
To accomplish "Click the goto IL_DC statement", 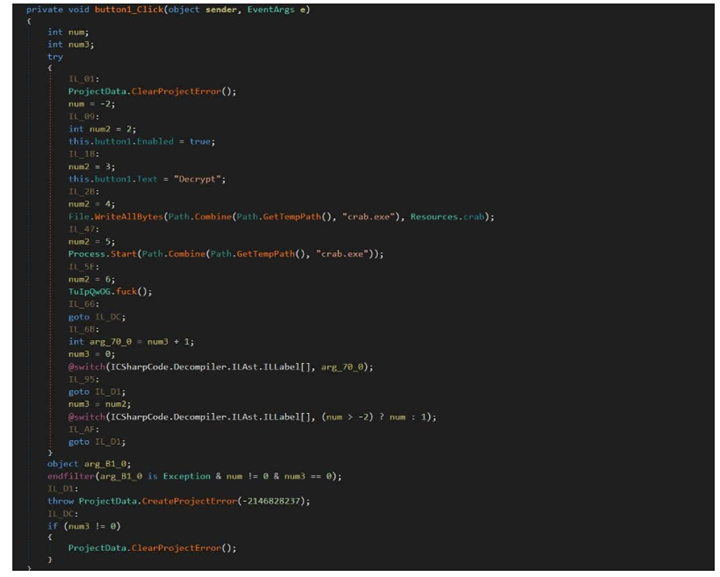I will coord(94,315).
